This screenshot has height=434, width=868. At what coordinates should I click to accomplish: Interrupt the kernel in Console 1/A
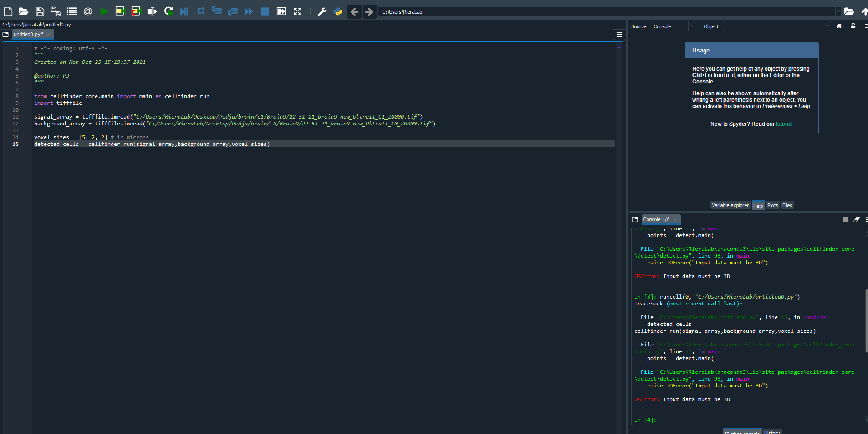[x=845, y=219]
